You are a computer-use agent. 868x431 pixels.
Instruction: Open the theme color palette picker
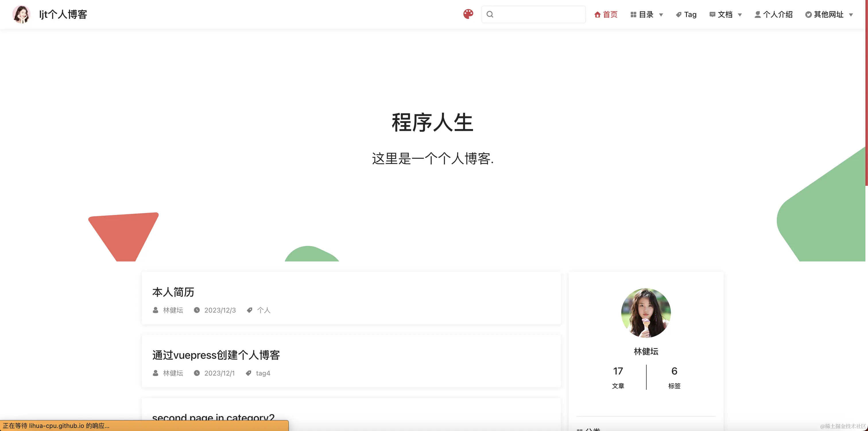(468, 14)
